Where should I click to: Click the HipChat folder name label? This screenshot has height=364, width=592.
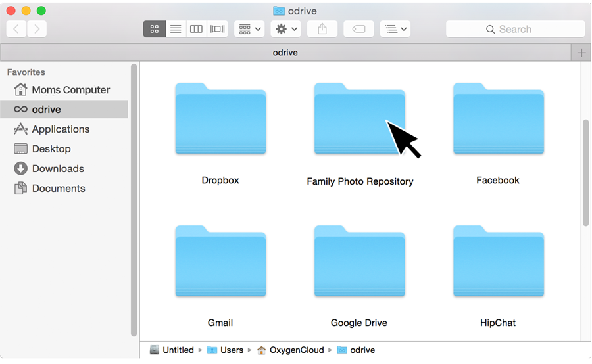tap(498, 323)
